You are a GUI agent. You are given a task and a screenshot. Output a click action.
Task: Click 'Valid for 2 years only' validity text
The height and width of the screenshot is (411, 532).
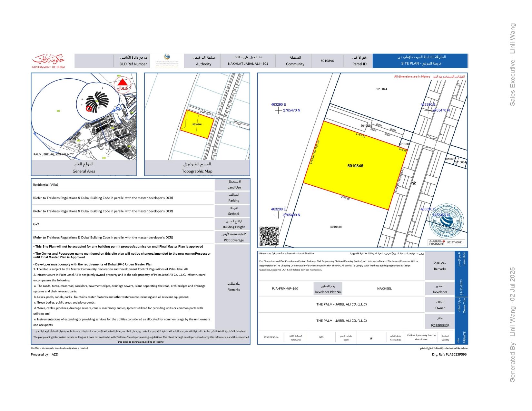[x=421, y=337]
